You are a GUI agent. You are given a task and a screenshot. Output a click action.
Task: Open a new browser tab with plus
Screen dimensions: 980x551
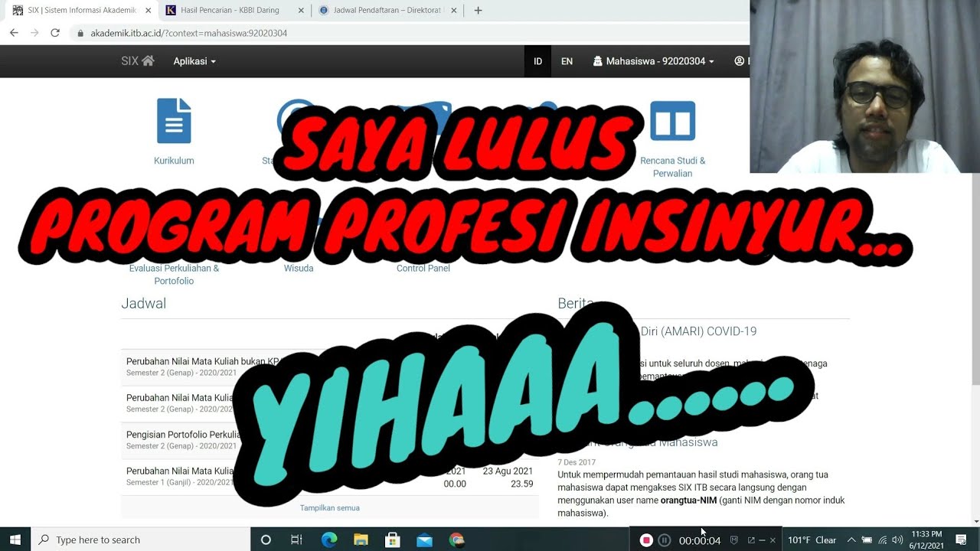point(478,11)
